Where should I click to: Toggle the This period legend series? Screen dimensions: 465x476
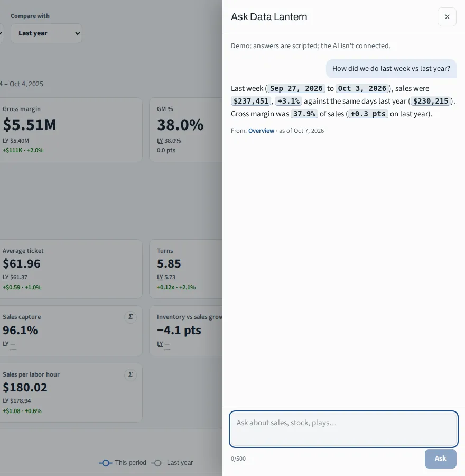(x=123, y=463)
